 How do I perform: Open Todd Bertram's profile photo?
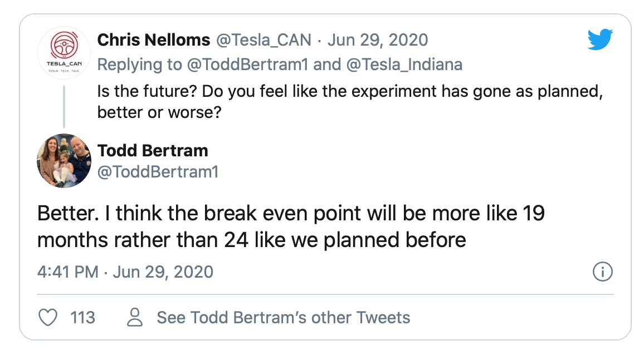tap(64, 161)
